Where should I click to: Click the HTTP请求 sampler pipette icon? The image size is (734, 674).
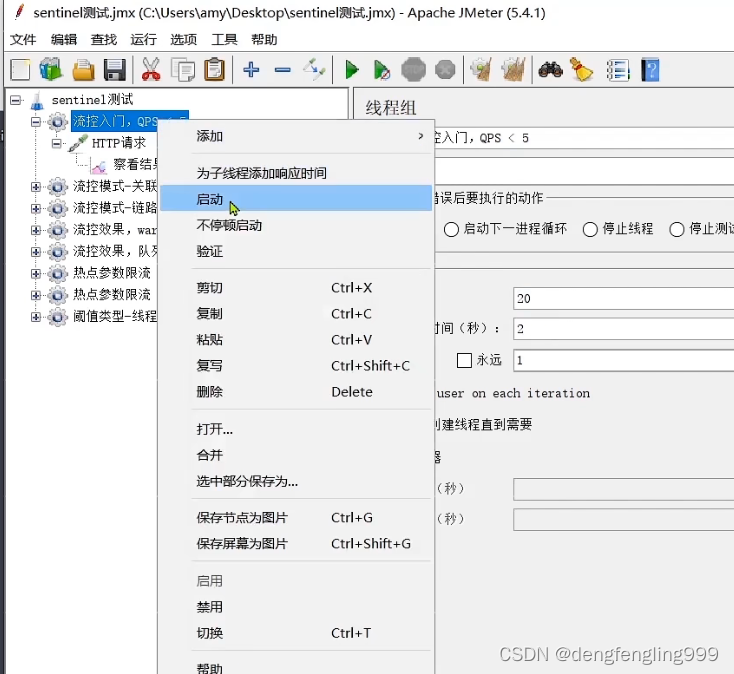78,143
